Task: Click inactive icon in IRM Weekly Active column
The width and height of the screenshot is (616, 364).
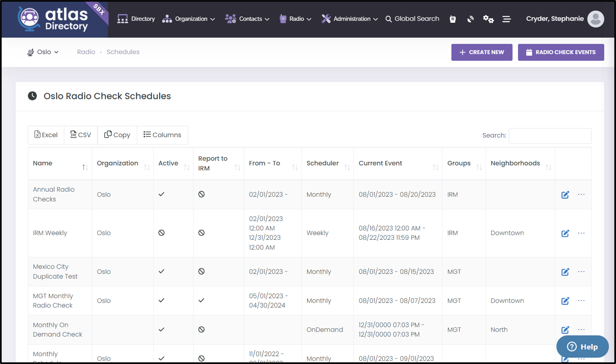Action: pyautogui.click(x=161, y=233)
